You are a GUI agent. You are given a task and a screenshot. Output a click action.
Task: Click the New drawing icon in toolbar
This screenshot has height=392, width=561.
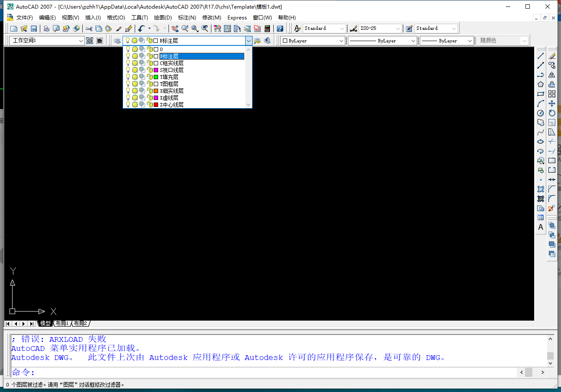(14, 29)
